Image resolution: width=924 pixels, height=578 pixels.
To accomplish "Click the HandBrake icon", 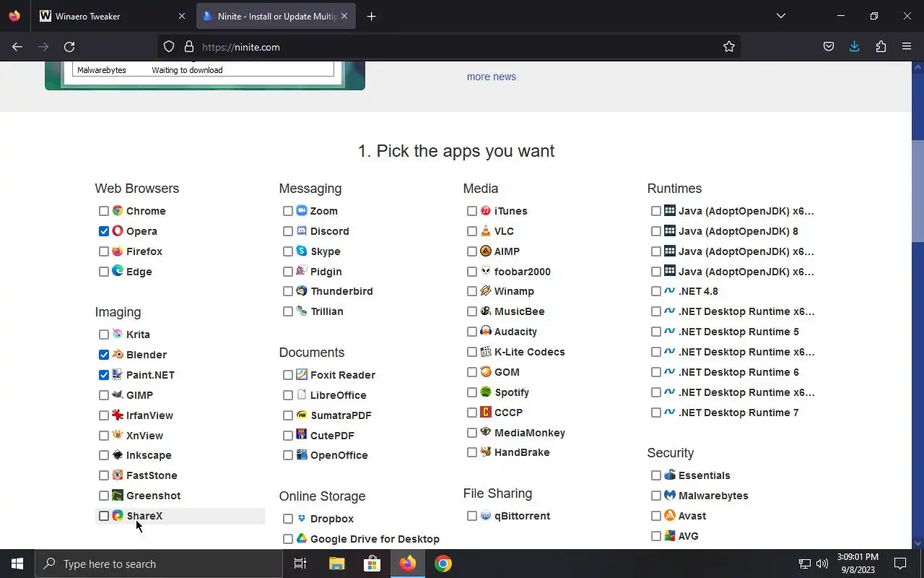I will [486, 452].
